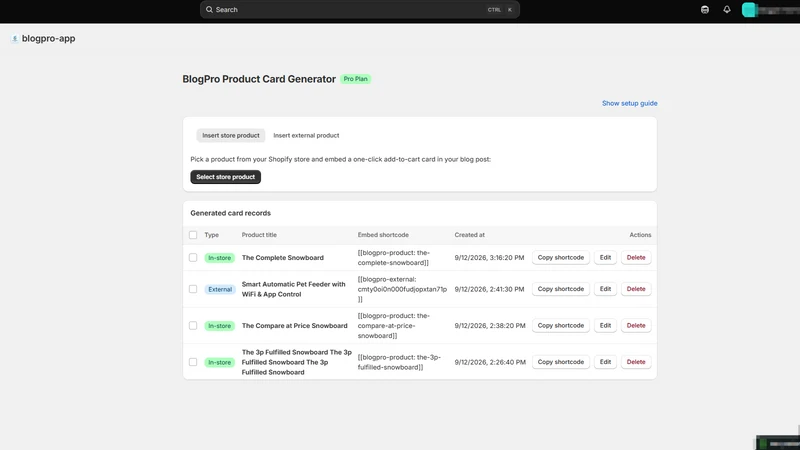Click shortcode the-complete-snowboard text
Image resolution: width=800 pixels, height=450 pixels.
pos(393,258)
